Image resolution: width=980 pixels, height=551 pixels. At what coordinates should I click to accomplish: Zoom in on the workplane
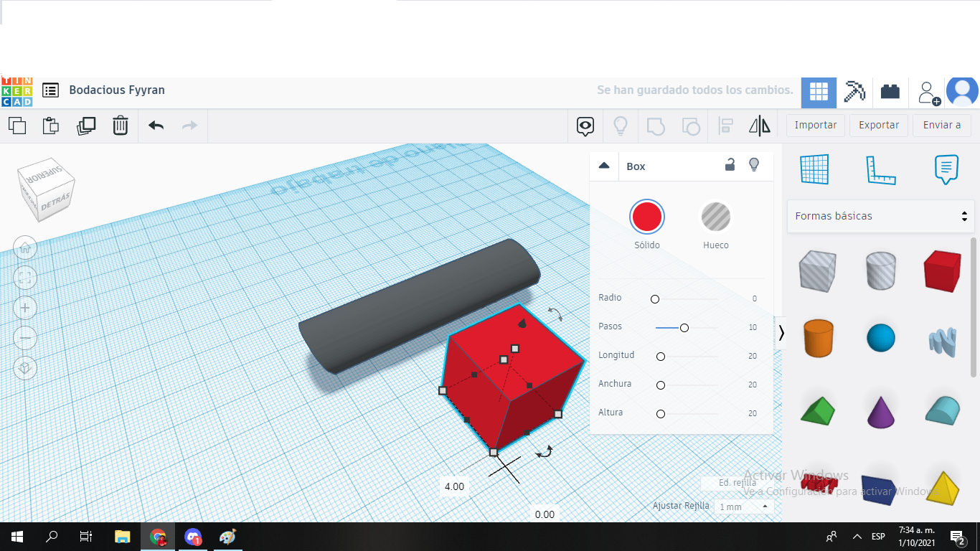25,308
